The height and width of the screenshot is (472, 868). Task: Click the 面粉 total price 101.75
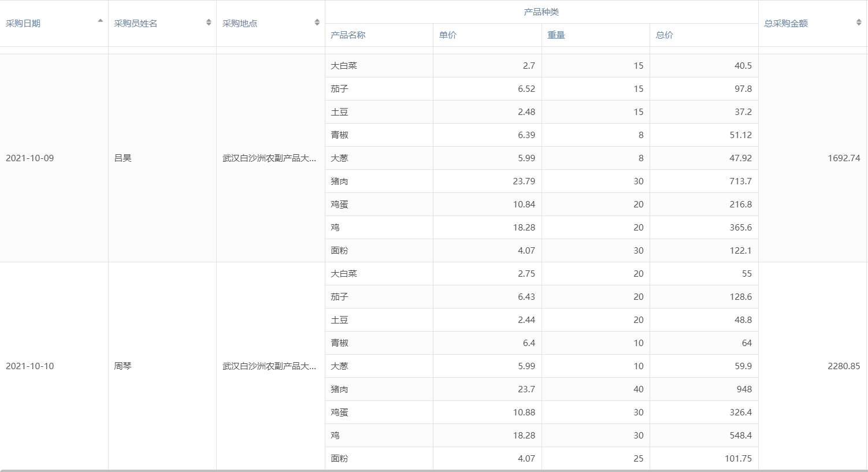pyautogui.click(x=738, y=459)
